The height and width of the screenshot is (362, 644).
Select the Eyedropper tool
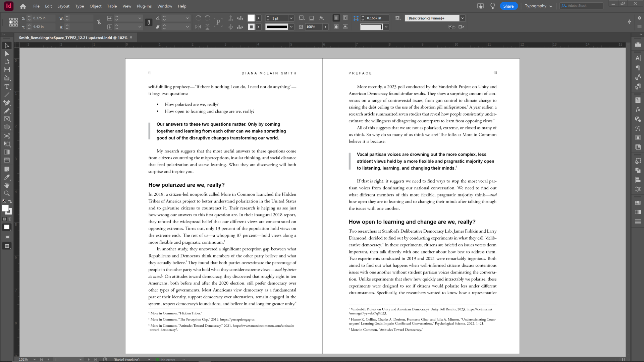click(x=7, y=177)
